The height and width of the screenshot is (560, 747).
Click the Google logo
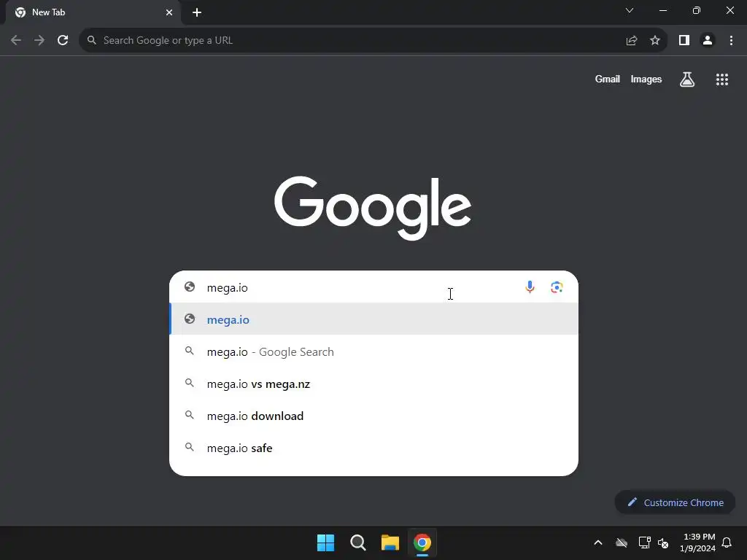coord(373,208)
